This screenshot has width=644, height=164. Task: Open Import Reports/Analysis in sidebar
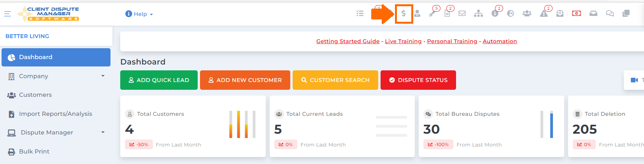[x=56, y=114]
